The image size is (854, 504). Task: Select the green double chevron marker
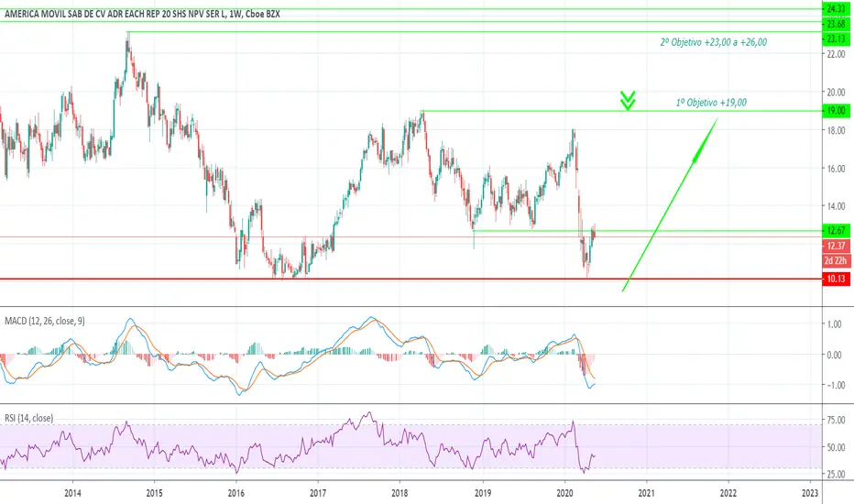click(628, 101)
